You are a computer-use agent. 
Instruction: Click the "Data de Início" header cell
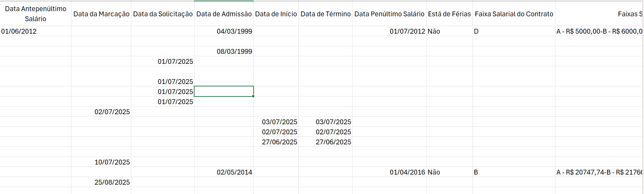tap(276, 14)
